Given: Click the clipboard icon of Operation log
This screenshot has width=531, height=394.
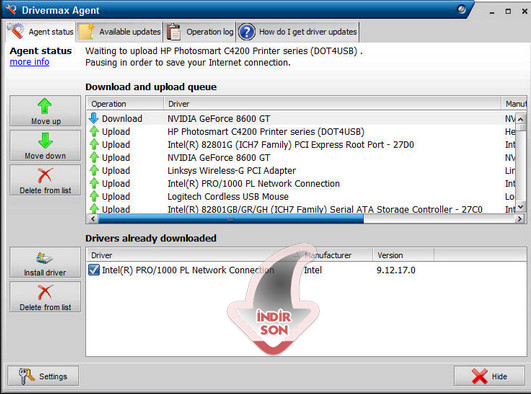Looking at the screenshot, I should click(174, 32).
